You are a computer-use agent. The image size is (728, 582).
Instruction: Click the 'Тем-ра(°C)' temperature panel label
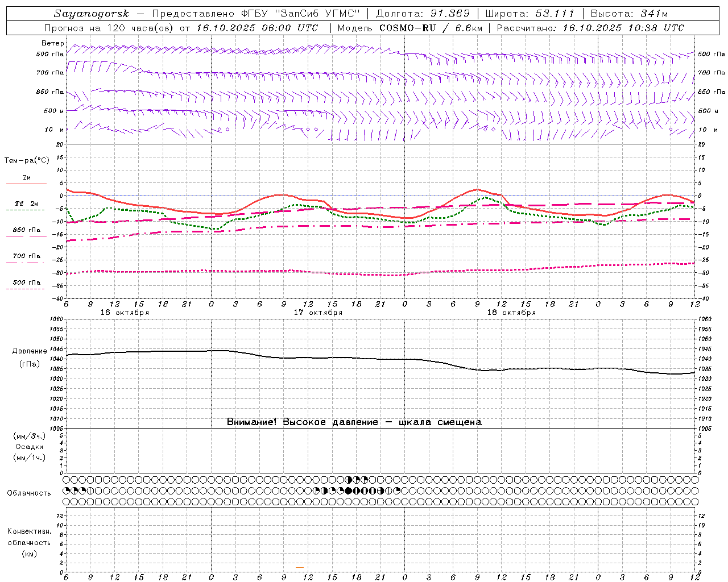click(27, 161)
